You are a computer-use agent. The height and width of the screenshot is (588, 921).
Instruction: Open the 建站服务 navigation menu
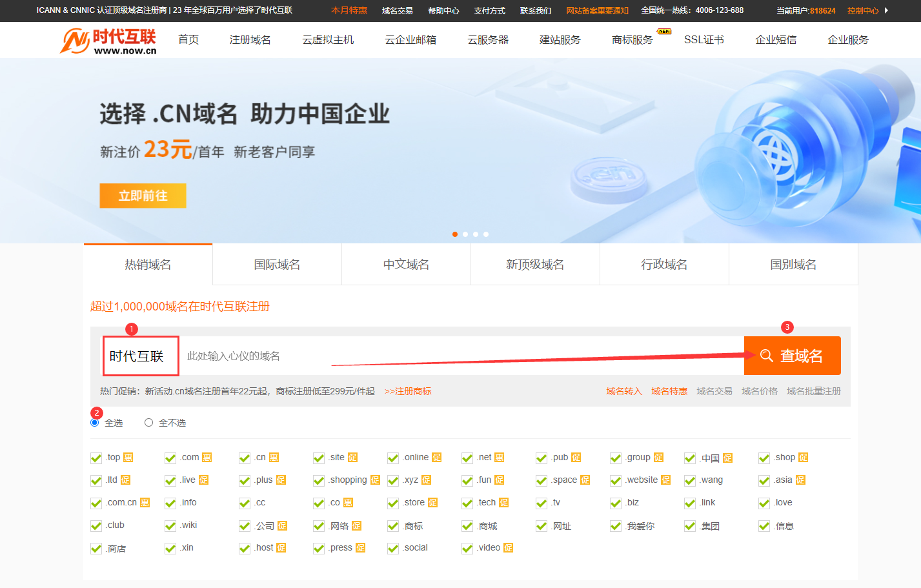coord(560,40)
